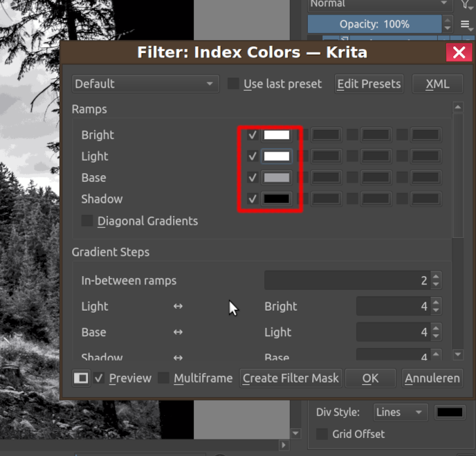
Task: Click the Edit Presets button
Action: click(x=369, y=84)
